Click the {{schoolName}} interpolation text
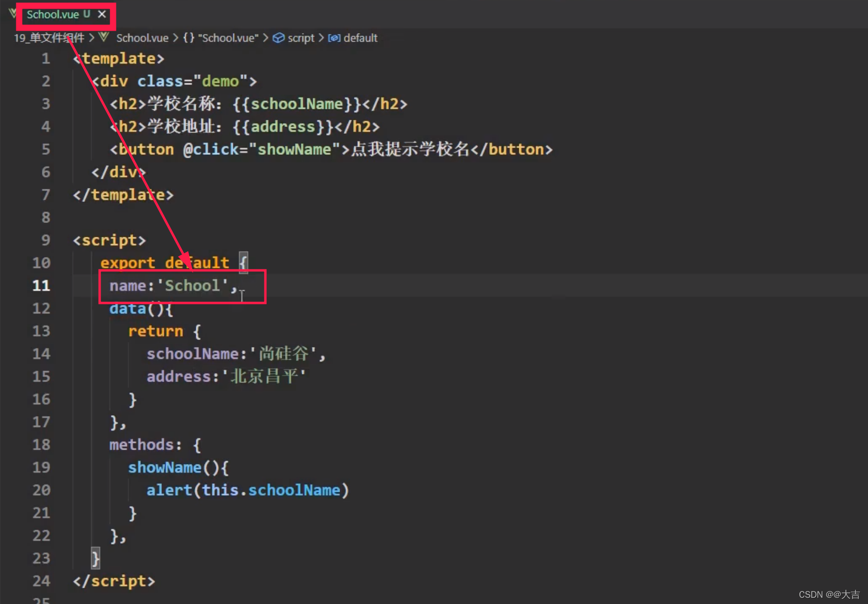This screenshot has width=868, height=604. (297, 104)
